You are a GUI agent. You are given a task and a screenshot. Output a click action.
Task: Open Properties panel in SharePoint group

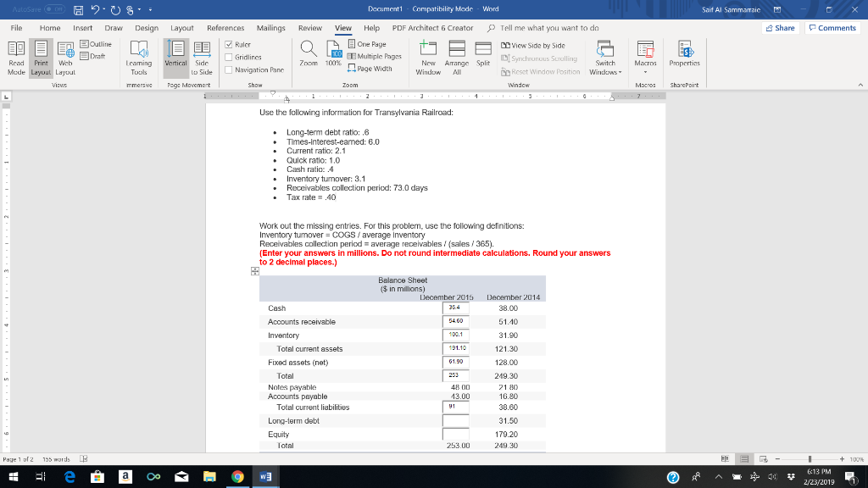[x=686, y=59]
